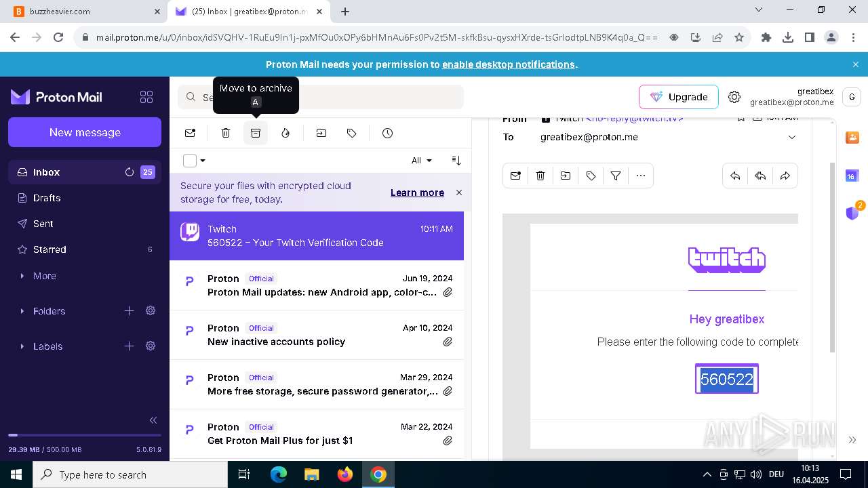Screen dimensions: 868x488
Task: Open folder settings gear
Action: pyautogui.click(x=151, y=310)
